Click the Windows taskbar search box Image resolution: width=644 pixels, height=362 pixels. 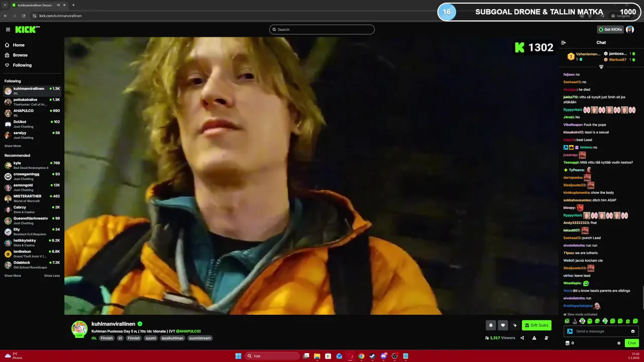click(272, 356)
